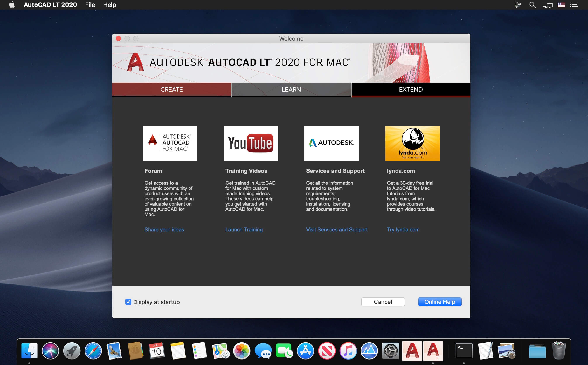Select the CREATE tab
This screenshot has height=365, width=588.
171,90
